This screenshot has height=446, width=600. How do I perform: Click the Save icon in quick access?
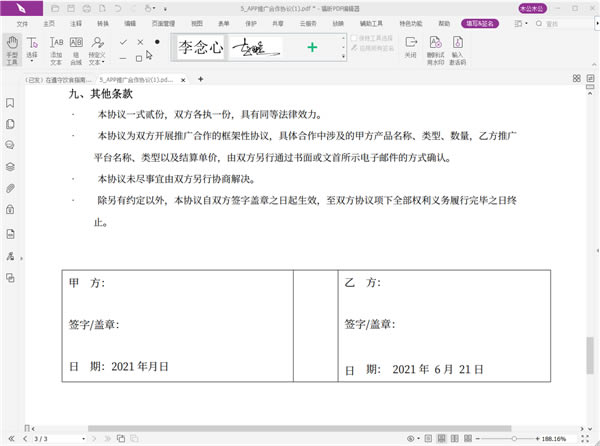pos(71,8)
